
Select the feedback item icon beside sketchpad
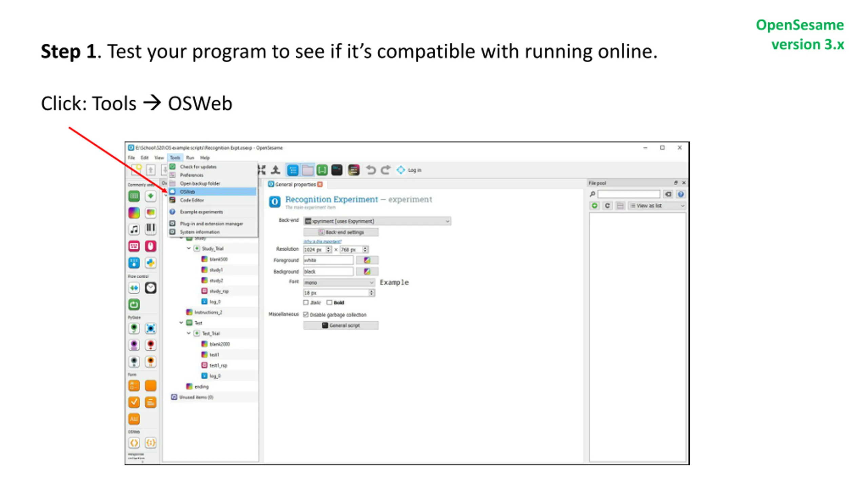pos(151,212)
